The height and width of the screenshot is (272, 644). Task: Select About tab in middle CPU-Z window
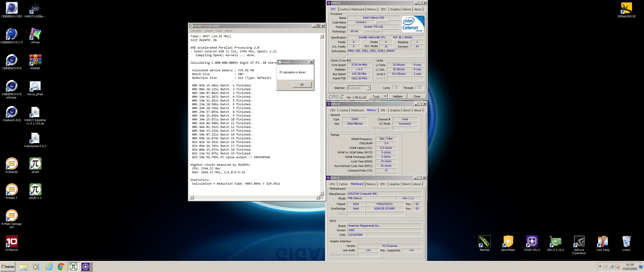(x=417, y=110)
